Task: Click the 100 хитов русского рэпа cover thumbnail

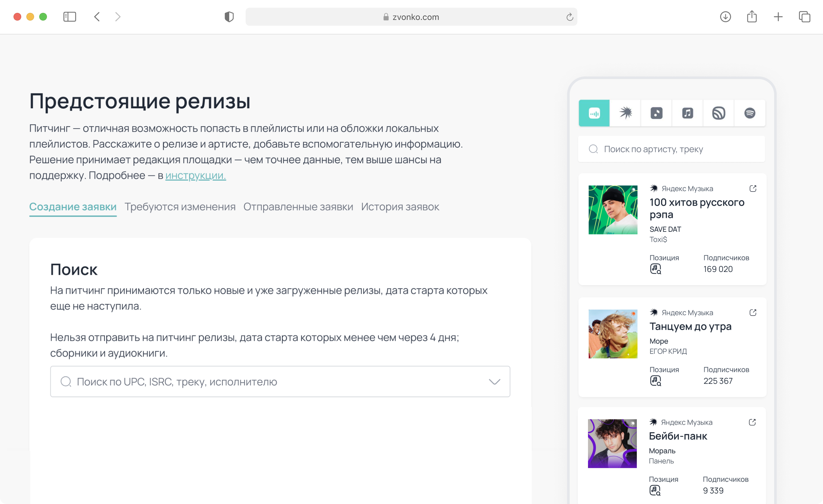Action: click(x=612, y=210)
